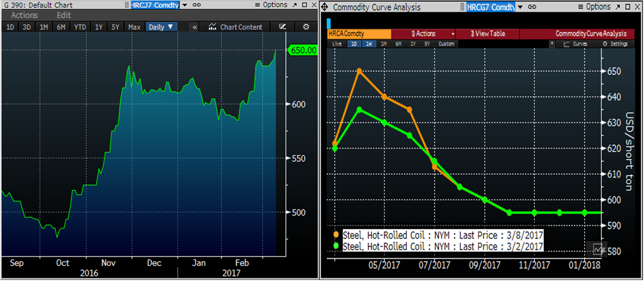The height and width of the screenshot is (281, 644).
Task: Open Chart Content button
Action: point(236,27)
